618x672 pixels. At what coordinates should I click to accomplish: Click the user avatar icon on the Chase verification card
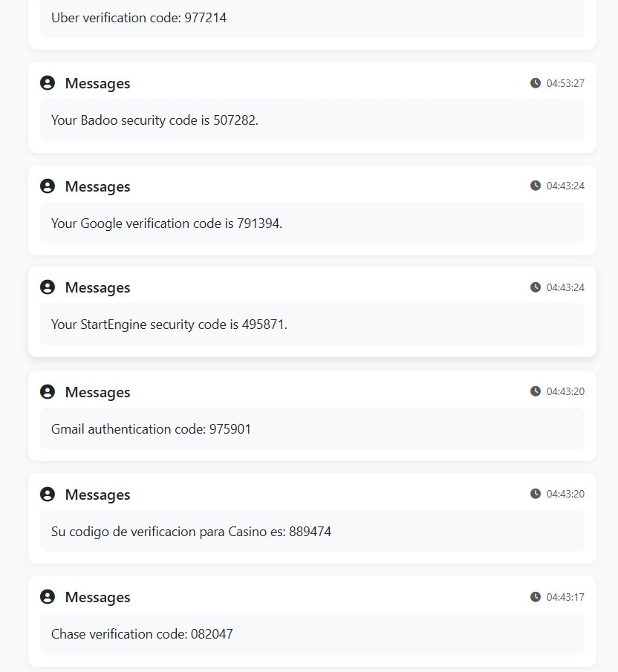(48, 596)
